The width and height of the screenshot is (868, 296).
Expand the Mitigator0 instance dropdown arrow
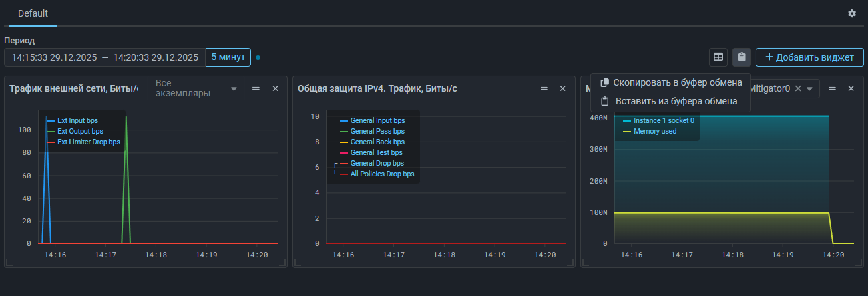(x=810, y=88)
